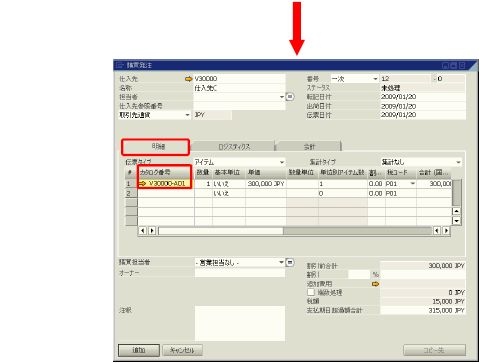Toggle the rounding checkbox in totals area
The image size is (479, 363).
(x=311, y=292)
